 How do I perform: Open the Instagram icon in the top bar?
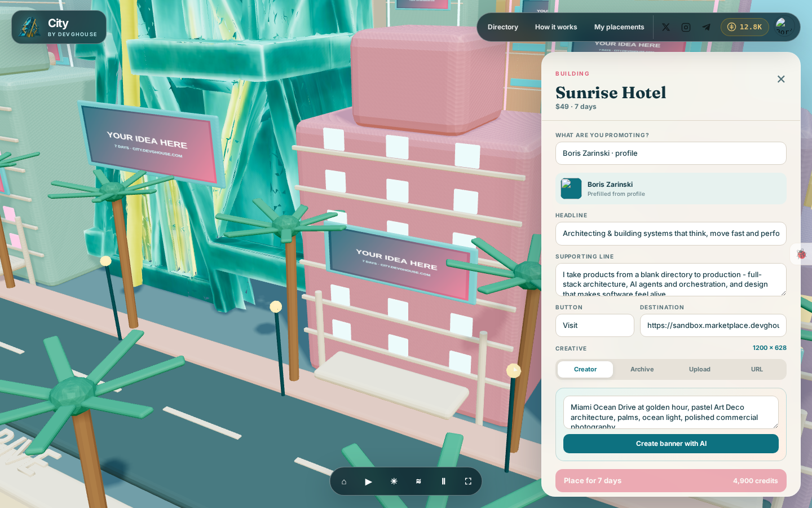686,27
